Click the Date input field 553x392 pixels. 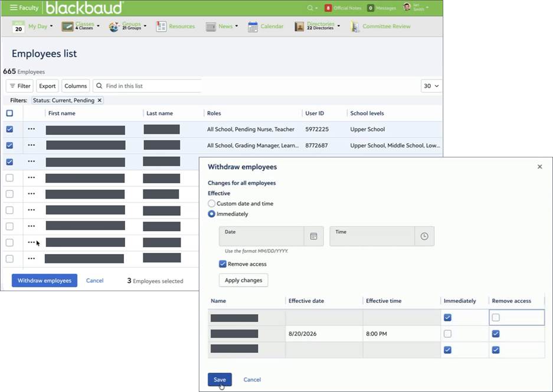click(x=261, y=236)
